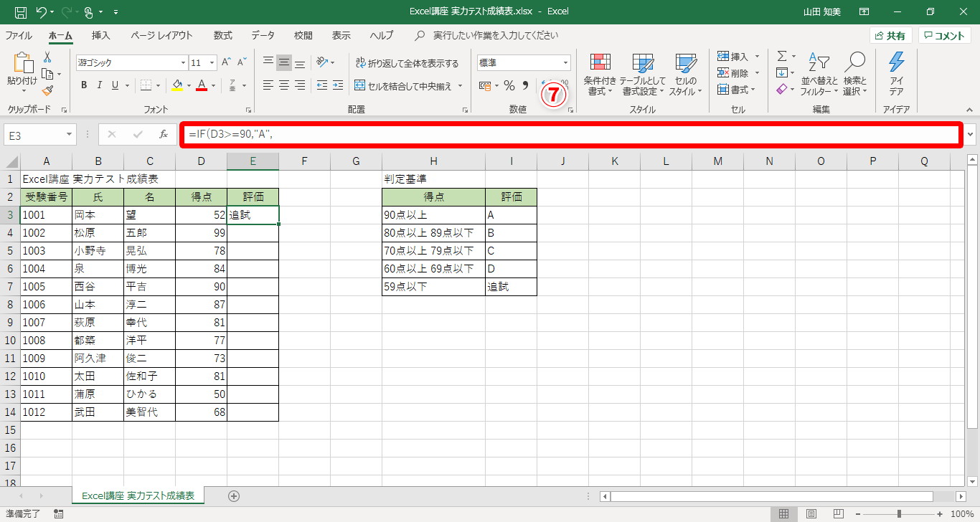This screenshot has width=980, height=522.
Task: Switch to Normal view in status bar
Action: 784,513
